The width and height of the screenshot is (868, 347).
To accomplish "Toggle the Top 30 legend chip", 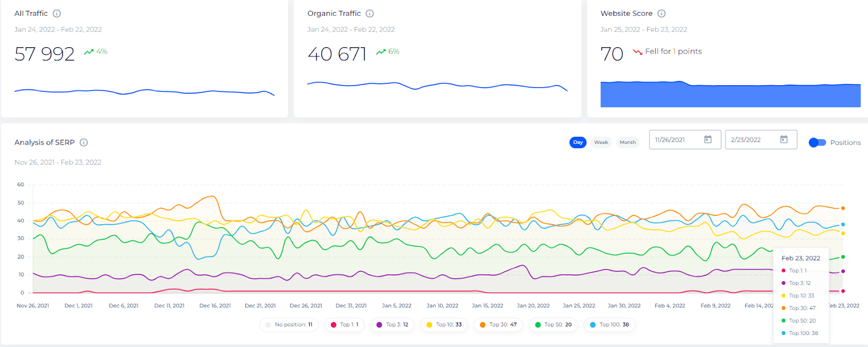I will click(x=498, y=325).
